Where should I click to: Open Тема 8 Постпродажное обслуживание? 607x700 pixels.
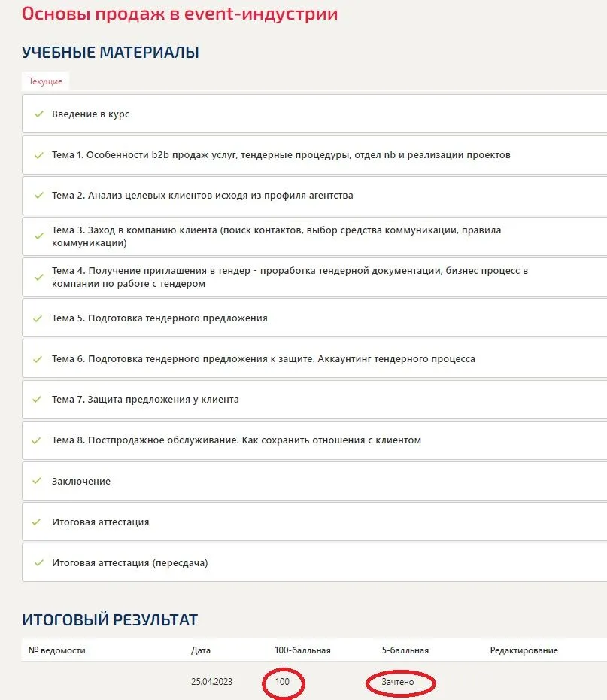(x=314, y=440)
